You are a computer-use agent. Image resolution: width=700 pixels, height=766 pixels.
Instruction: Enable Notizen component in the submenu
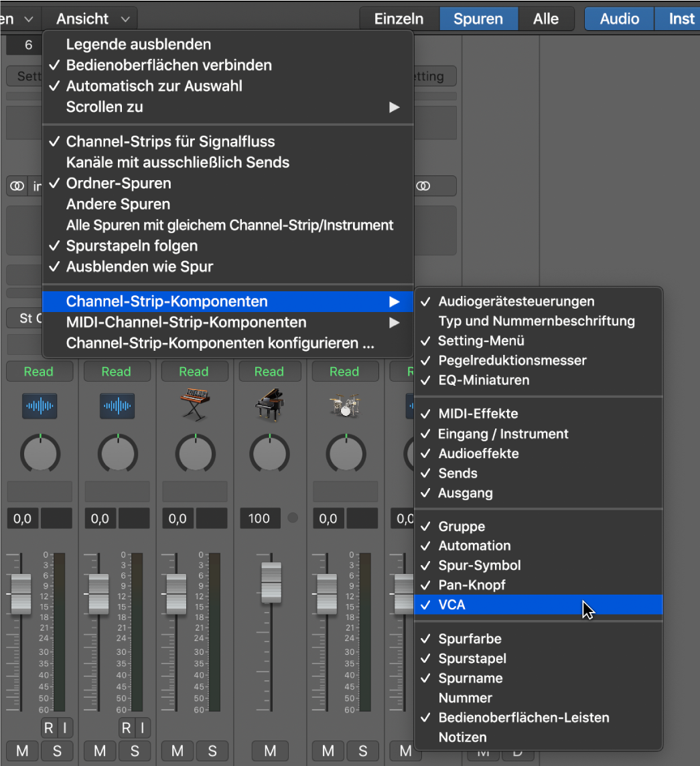click(462, 737)
